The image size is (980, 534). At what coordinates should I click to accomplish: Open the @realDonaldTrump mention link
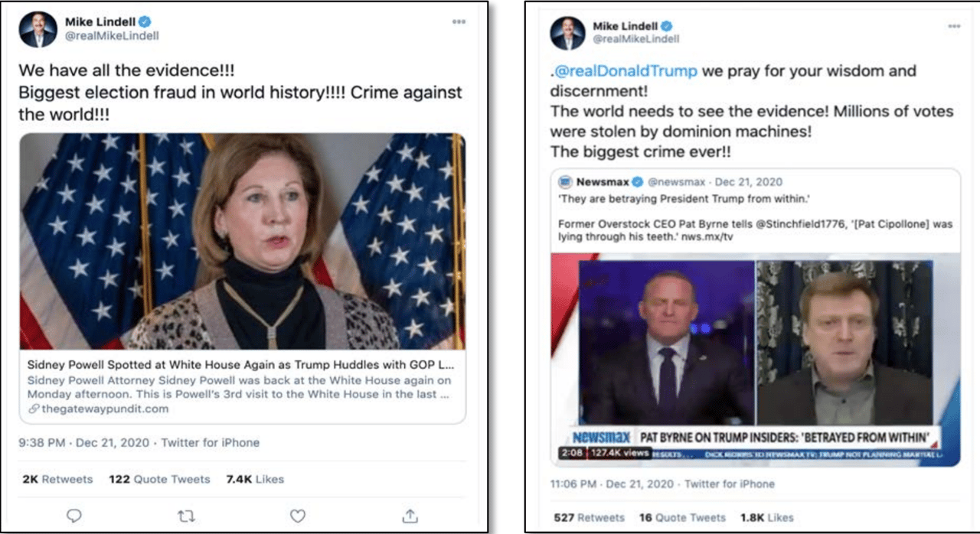click(x=626, y=71)
